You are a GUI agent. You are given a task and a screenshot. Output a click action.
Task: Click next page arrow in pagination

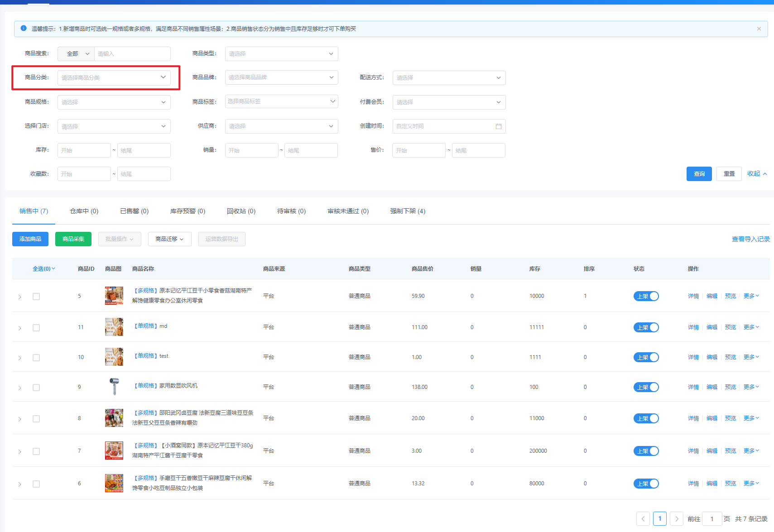coord(676,519)
